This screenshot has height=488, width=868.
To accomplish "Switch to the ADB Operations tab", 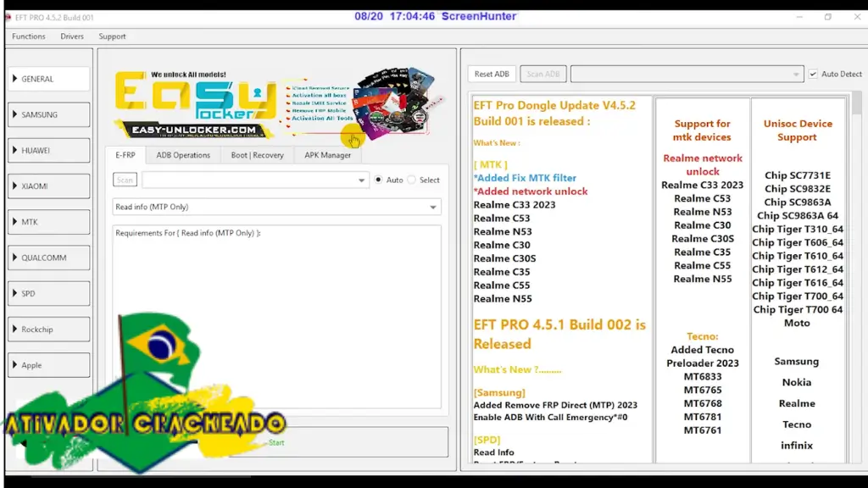I will (183, 155).
